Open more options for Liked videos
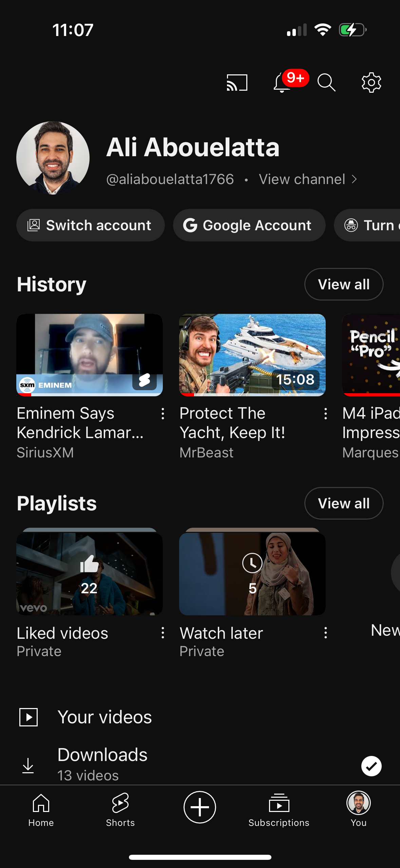The height and width of the screenshot is (868, 400). click(x=163, y=633)
